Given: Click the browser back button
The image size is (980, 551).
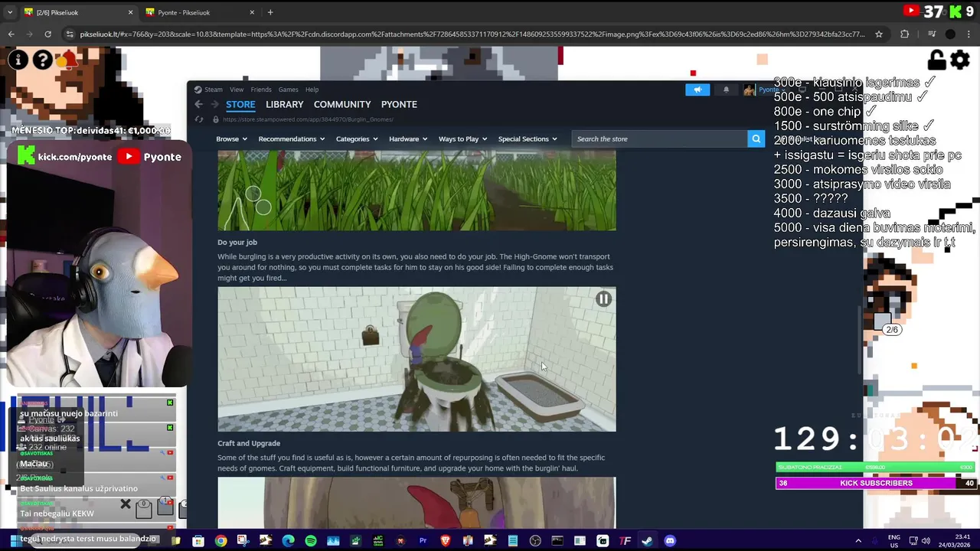Looking at the screenshot, I should coord(11,34).
